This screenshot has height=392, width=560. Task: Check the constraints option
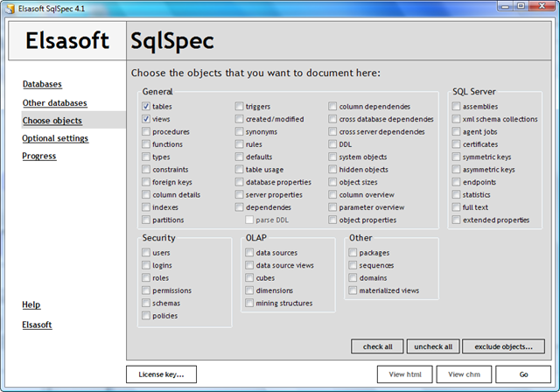coord(146,169)
